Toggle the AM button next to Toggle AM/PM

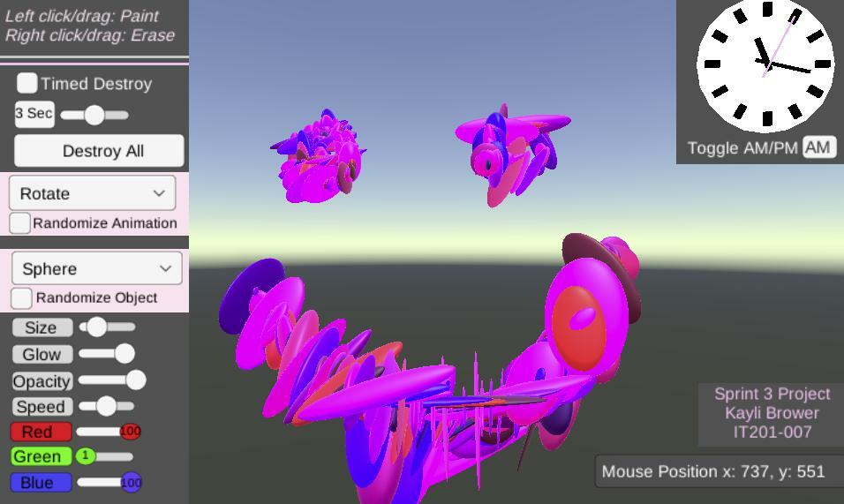point(819,147)
